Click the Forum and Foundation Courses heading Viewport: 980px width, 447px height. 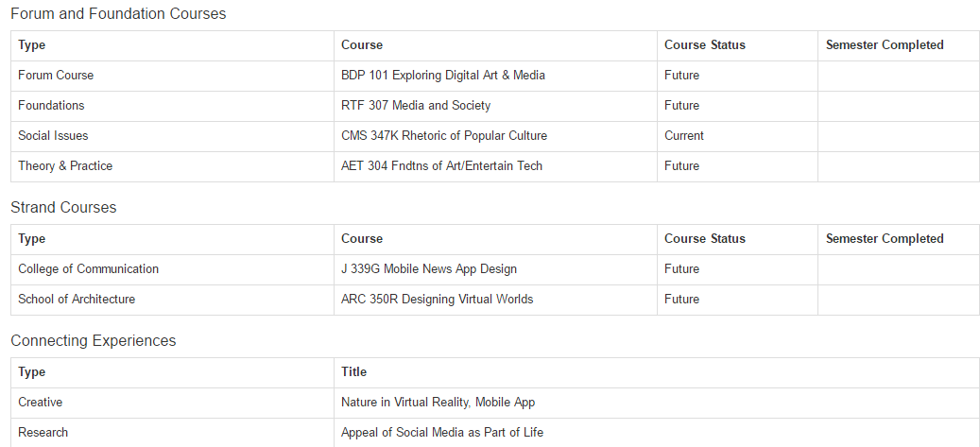pyautogui.click(x=118, y=14)
